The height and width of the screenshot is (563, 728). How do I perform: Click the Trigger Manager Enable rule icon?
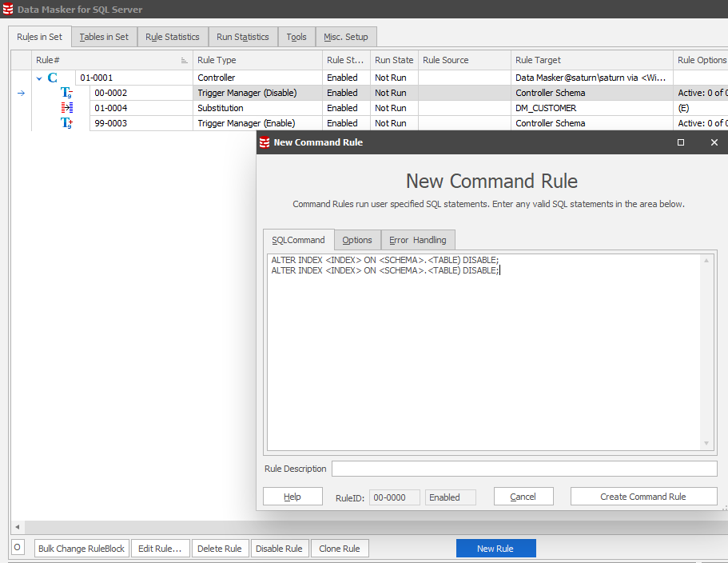67,123
